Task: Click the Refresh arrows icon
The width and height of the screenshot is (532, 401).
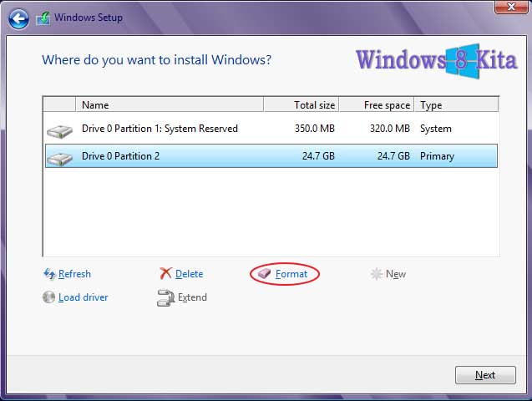Action: (49, 274)
